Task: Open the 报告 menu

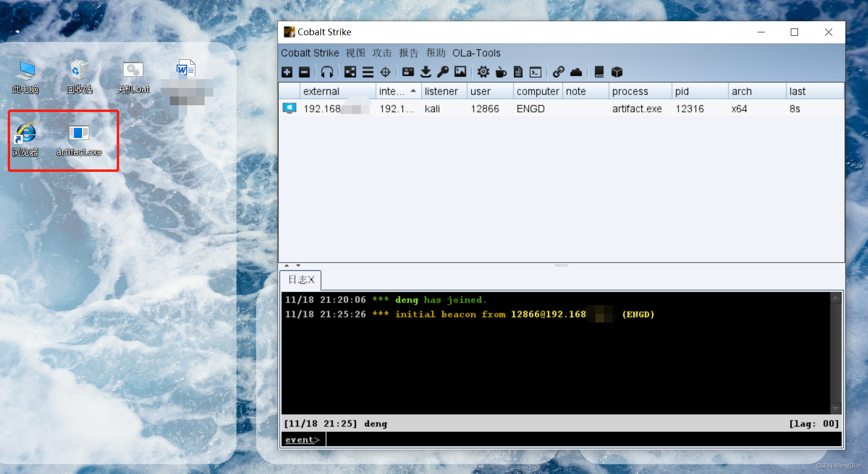Action: click(409, 53)
